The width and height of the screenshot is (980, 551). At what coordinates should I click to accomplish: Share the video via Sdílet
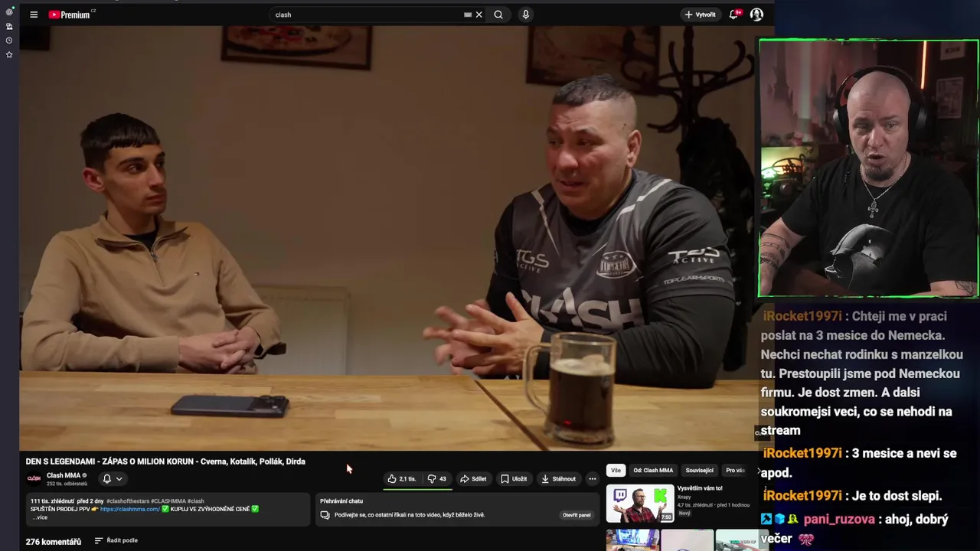coord(473,479)
